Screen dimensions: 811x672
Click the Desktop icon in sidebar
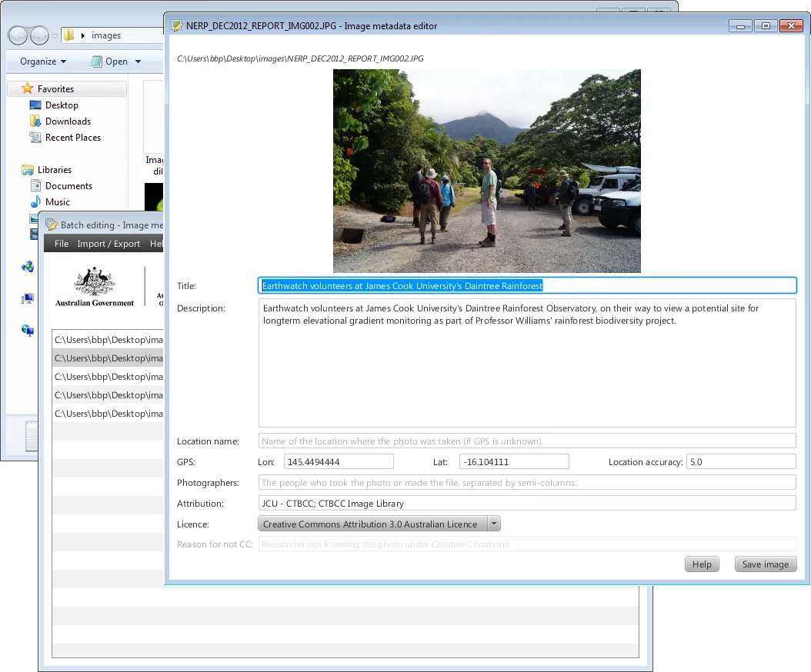pos(35,105)
